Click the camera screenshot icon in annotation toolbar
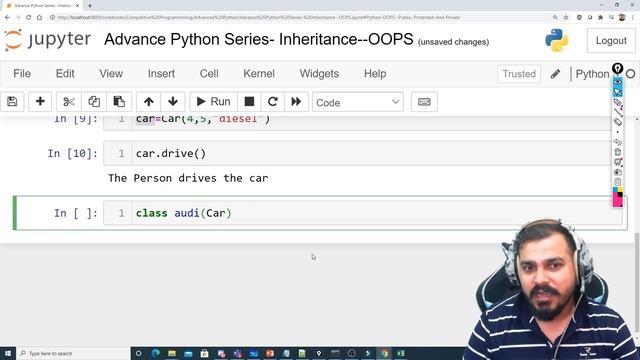The image size is (640, 360). 618,172
